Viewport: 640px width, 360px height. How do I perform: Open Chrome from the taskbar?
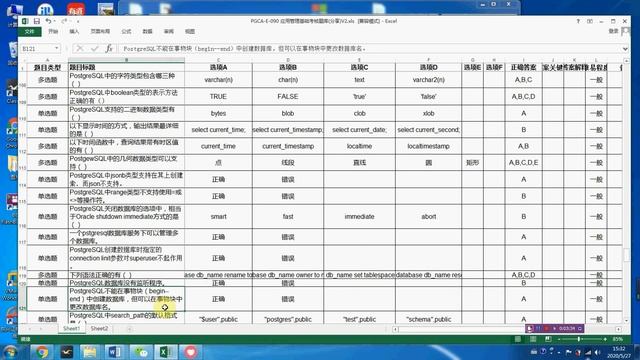[41, 351]
